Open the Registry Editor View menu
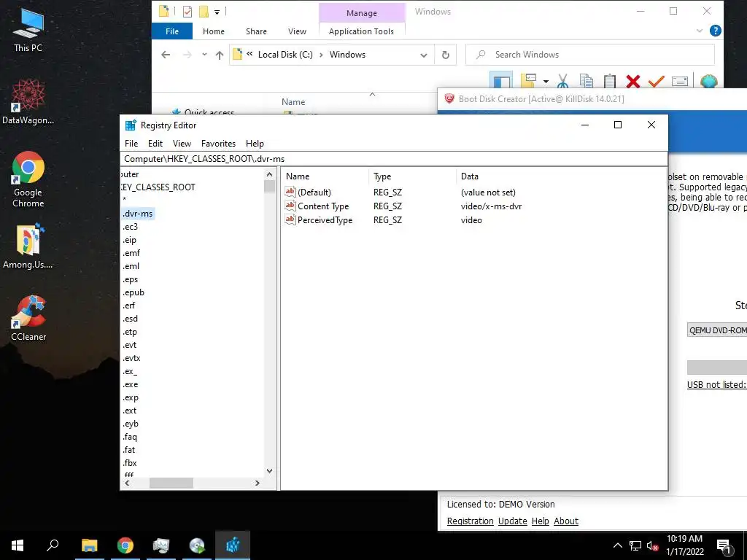 182,144
